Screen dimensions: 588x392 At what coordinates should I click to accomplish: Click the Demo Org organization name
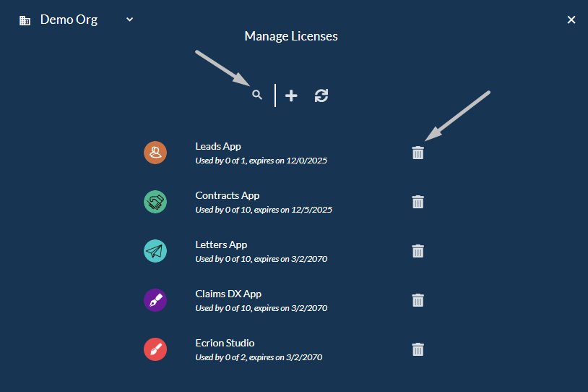coord(69,20)
